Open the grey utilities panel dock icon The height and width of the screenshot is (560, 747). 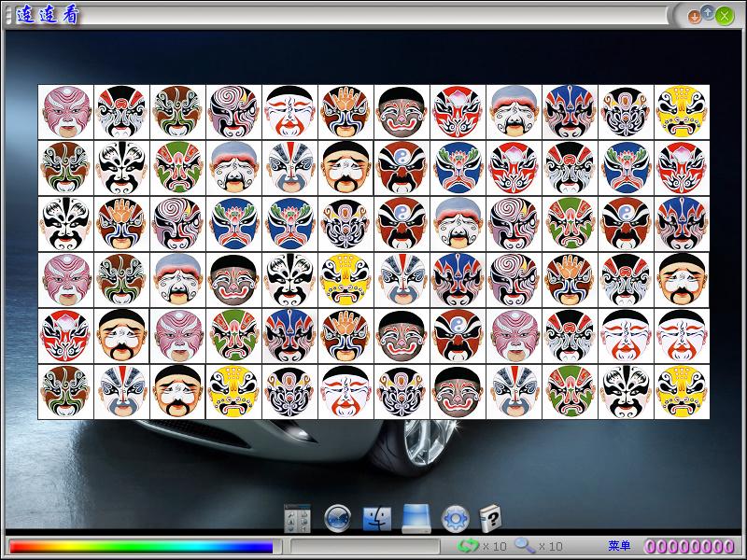297,518
